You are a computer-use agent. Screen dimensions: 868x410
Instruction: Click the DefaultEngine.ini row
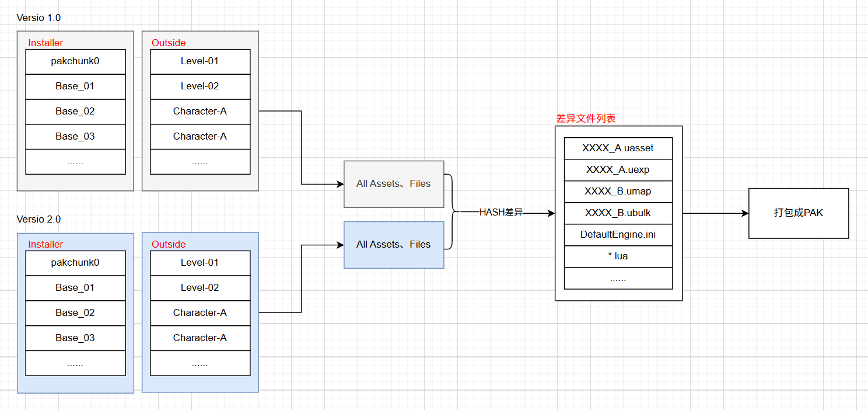(x=618, y=235)
